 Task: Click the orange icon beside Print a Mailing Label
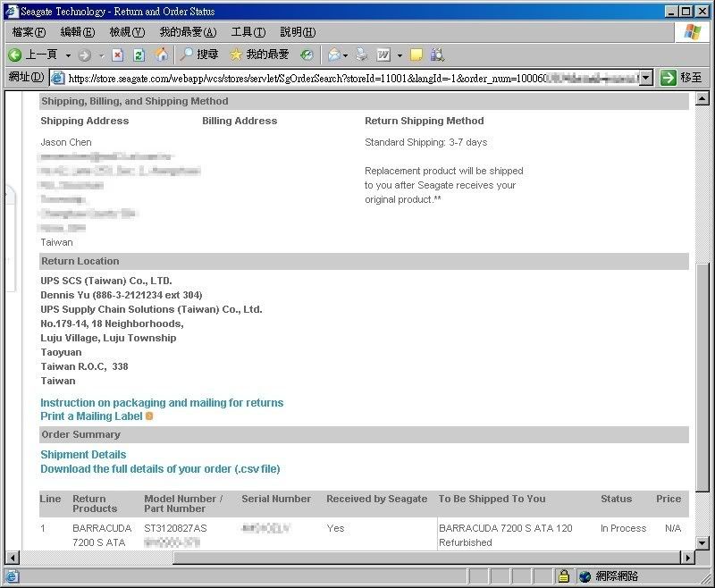point(149,416)
